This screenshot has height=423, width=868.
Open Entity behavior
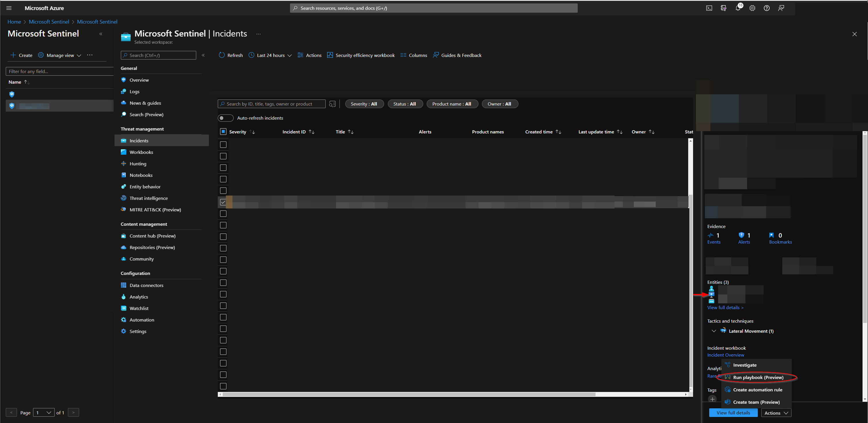pyautogui.click(x=145, y=187)
